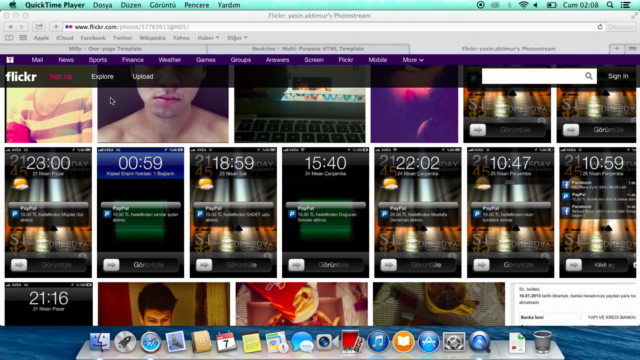Image resolution: width=640 pixels, height=360 pixels.
Task: Click the Flickr search input field
Action: 533,76
